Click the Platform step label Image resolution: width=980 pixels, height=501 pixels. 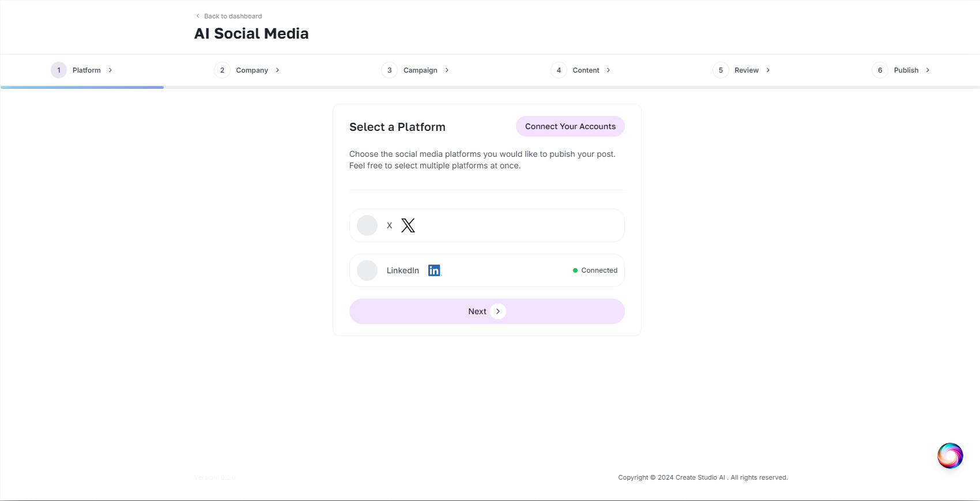86,70
